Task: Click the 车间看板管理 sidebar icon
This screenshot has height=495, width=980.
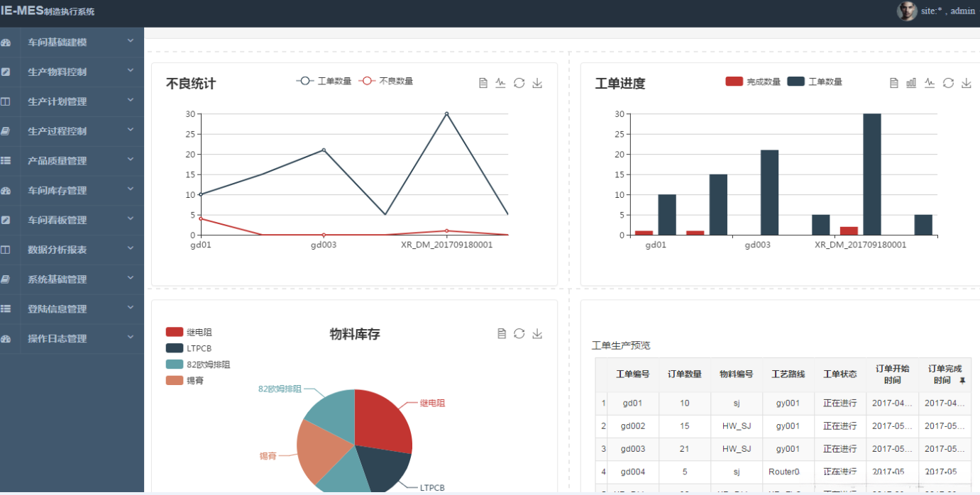Action: pyautogui.click(x=6, y=221)
